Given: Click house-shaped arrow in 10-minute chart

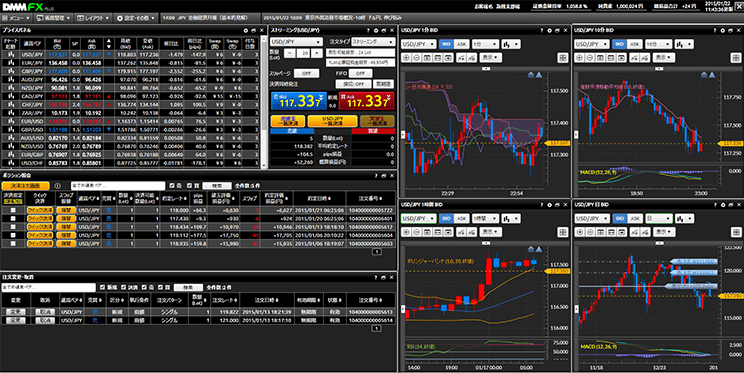Looking at the screenshot, I should click(704, 75).
